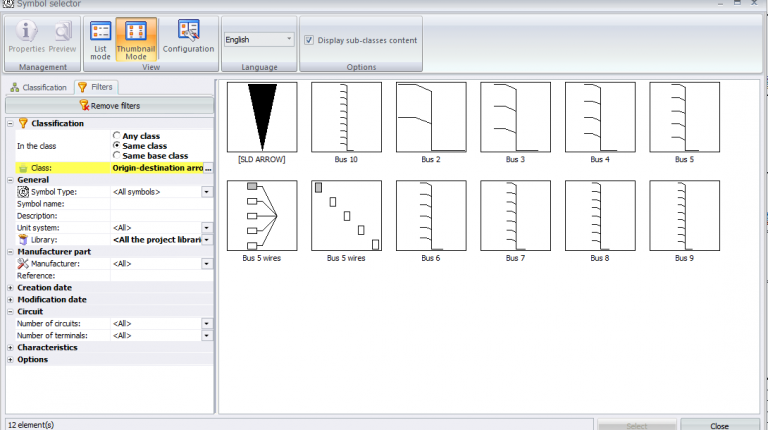Switch to the Filters tab
768x430 pixels.
point(96,87)
